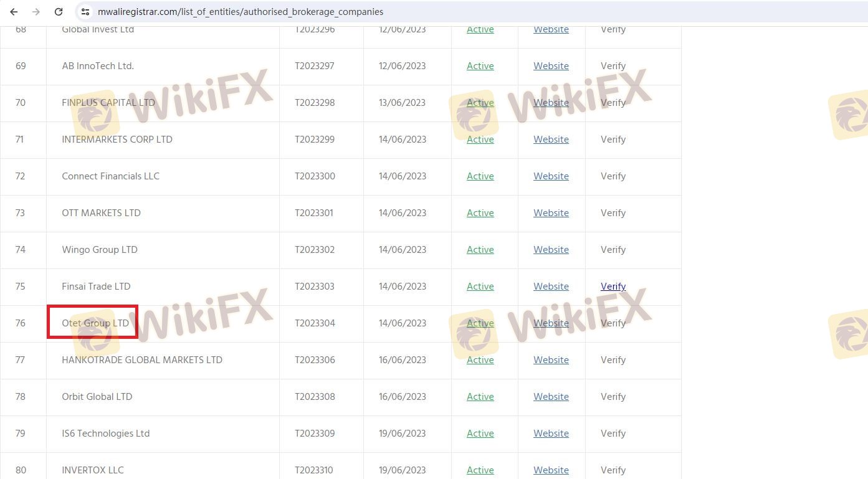Open Active link for HANKOTRADE GLOBAL MARKETS LTD

(480, 360)
